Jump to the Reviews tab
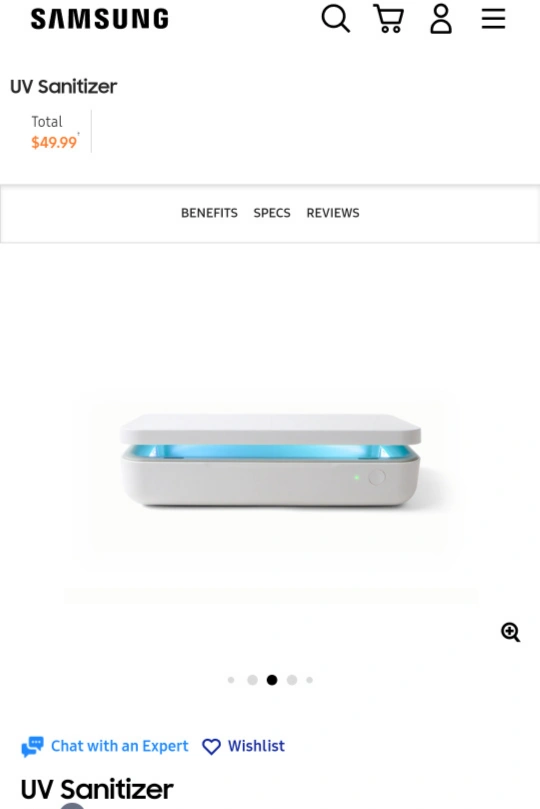Image resolution: width=540 pixels, height=809 pixels. [x=333, y=213]
